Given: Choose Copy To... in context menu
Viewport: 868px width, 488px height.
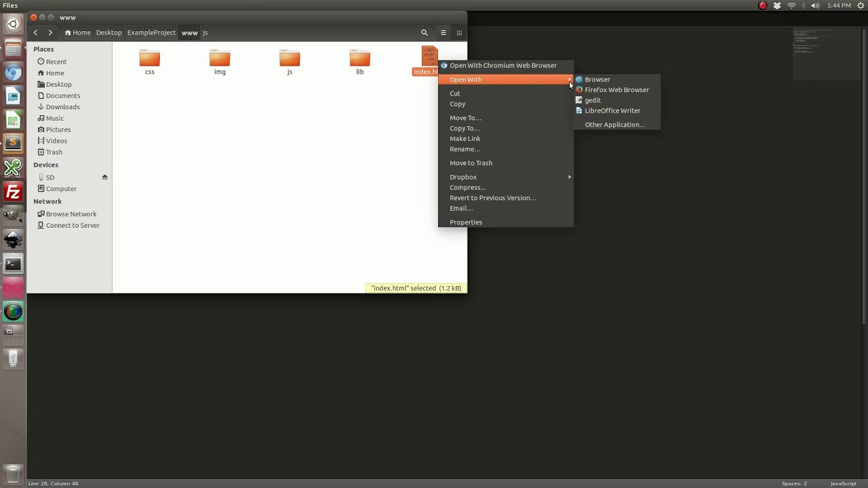Looking at the screenshot, I should pyautogui.click(x=506, y=128).
